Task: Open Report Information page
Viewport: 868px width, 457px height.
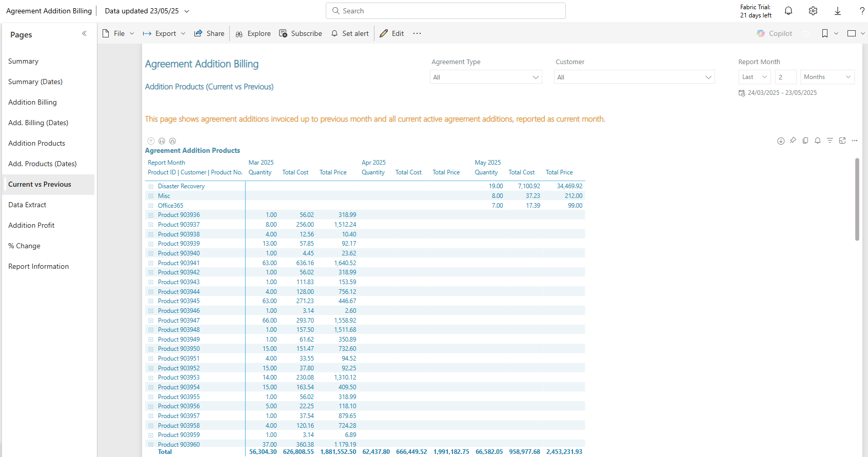Action: click(x=48, y=266)
